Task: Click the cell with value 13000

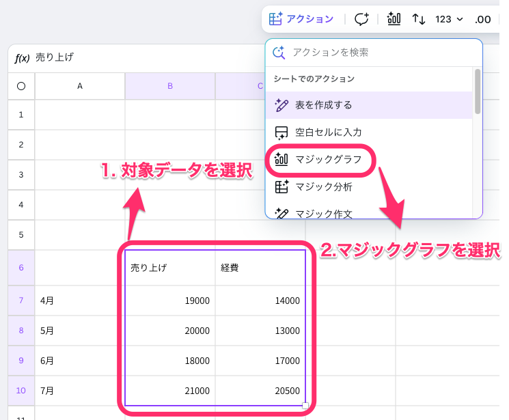Action: click(260, 331)
